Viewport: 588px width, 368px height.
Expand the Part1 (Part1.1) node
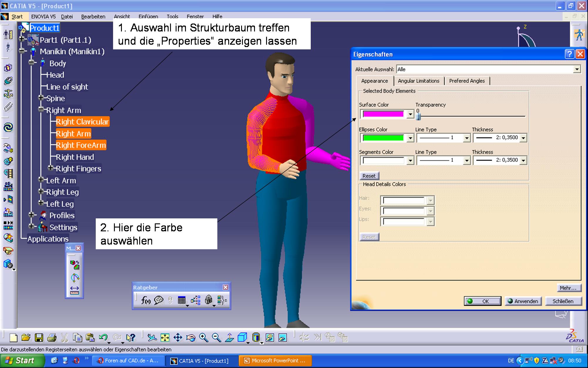pos(22,39)
